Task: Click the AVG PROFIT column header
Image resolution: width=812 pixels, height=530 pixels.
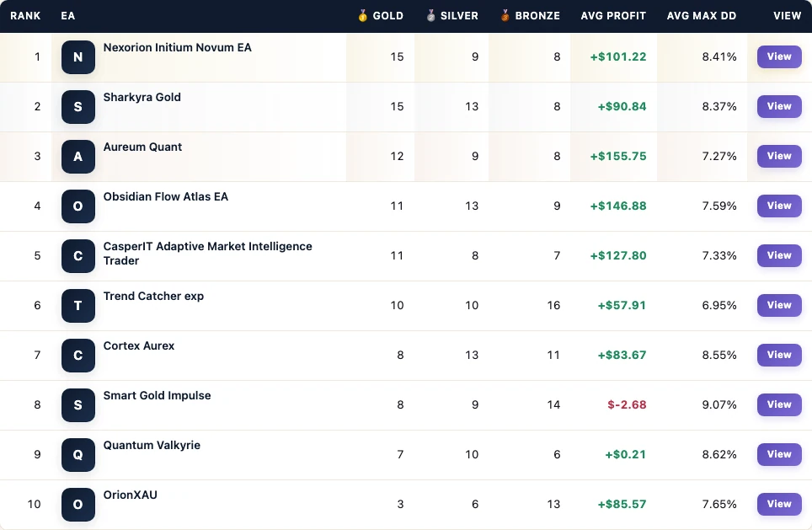Action: click(x=614, y=16)
